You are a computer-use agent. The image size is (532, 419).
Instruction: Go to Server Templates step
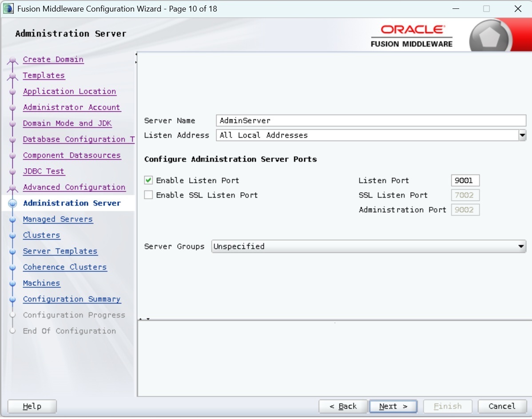(x=60, y=251)
